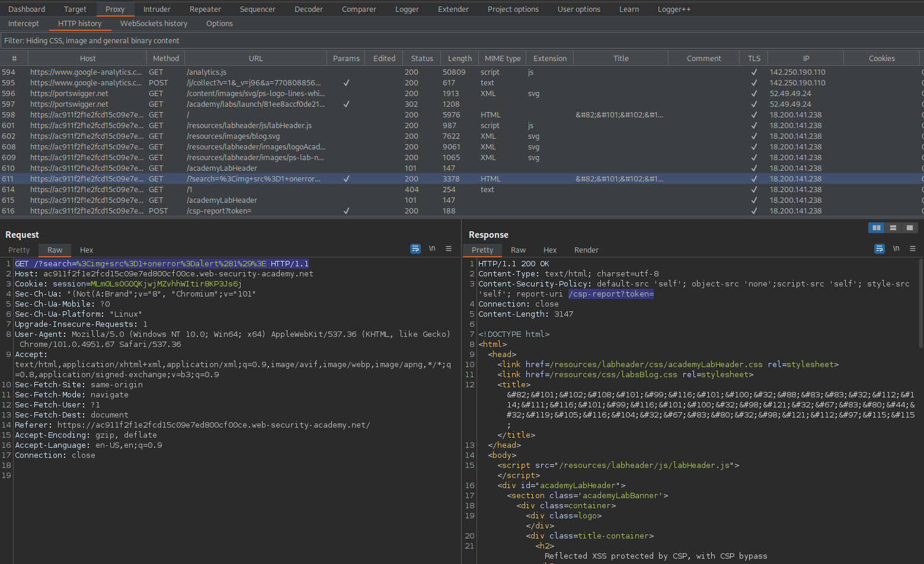Click Params checkmark for request 611
The image size is (924, 564).
[346, 179]
